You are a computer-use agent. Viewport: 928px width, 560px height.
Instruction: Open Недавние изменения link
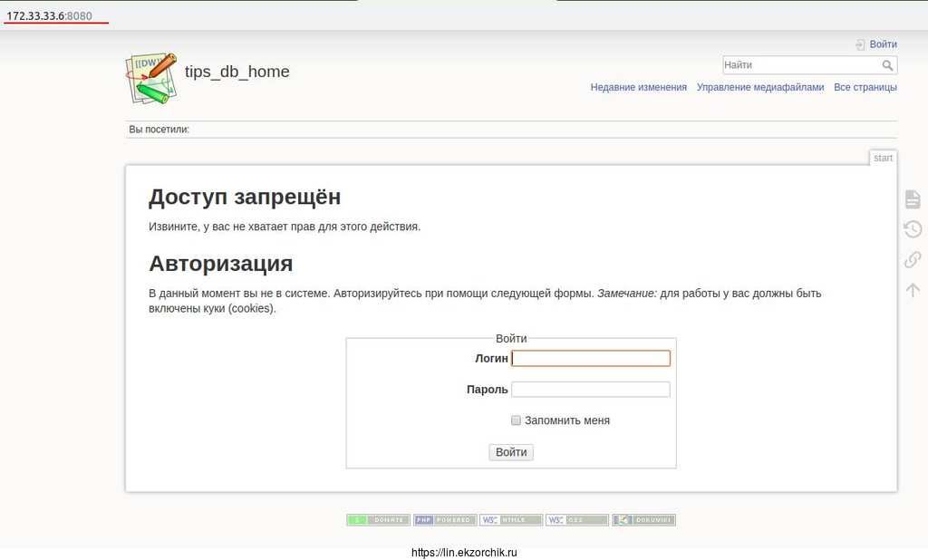(638, 88)
